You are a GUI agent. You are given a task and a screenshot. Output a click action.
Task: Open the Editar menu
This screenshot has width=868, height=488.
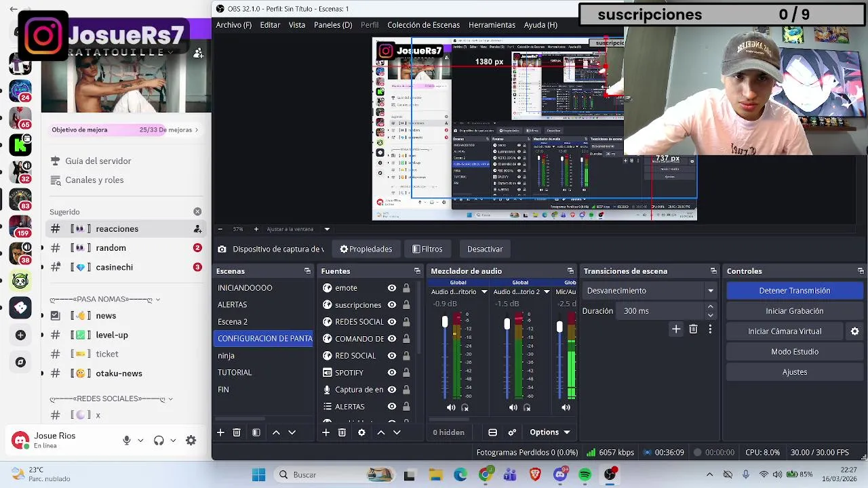coord(270,25)
